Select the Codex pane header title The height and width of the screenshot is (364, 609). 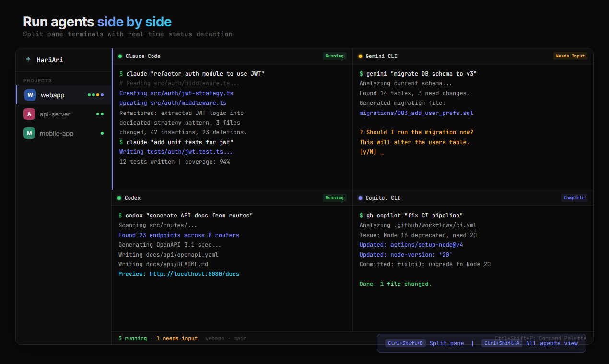[132, 198]
